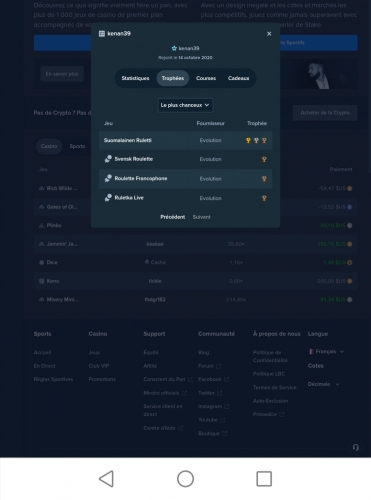Click the trophy in Svensk Roulette row

click(264, 160)
